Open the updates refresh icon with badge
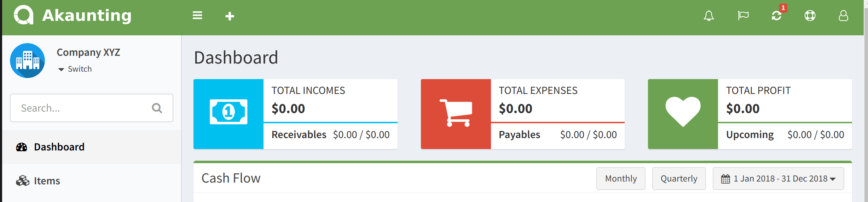 777,16
